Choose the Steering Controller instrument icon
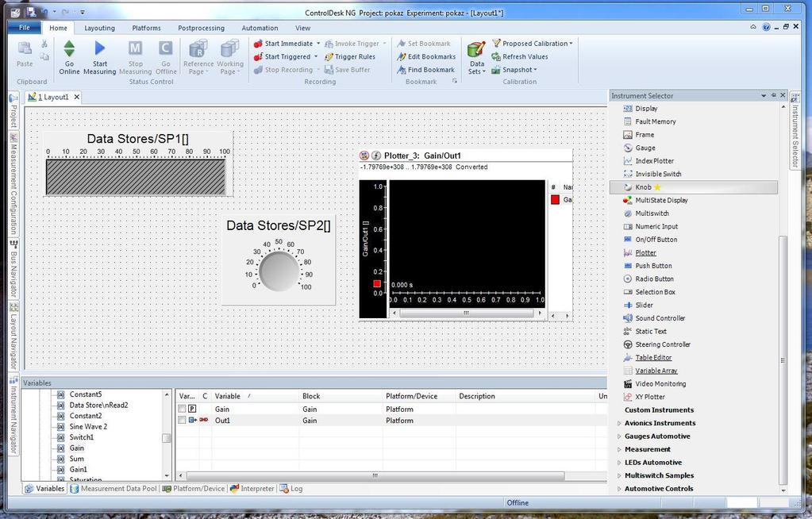This screenshot has width=812, height=519. pyautogui.click(x=628, y=344)
